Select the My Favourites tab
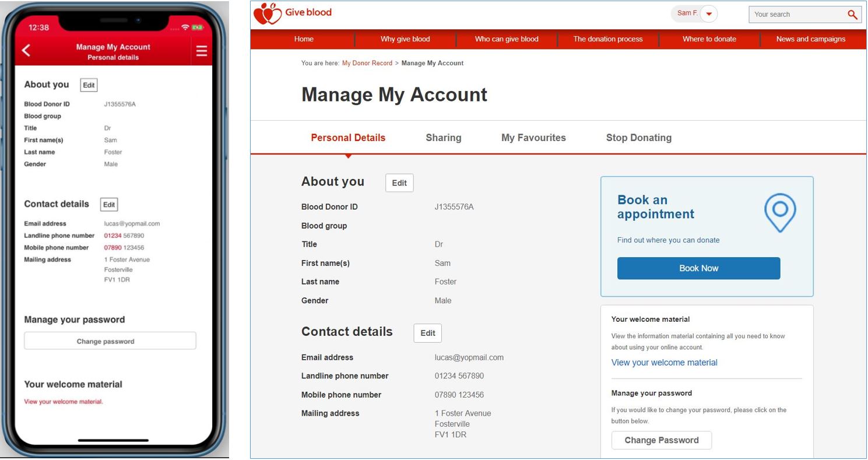 pyautogui.click(x=533, y=138)
